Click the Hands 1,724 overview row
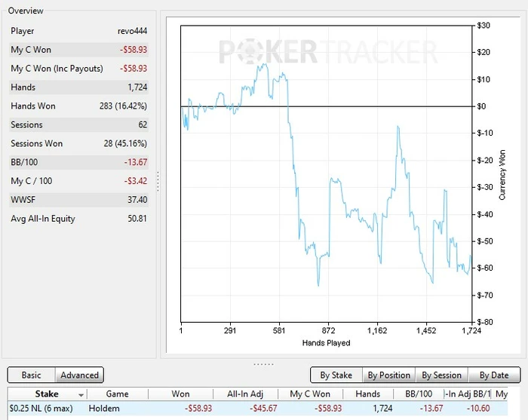 click(x=78, y=87)
